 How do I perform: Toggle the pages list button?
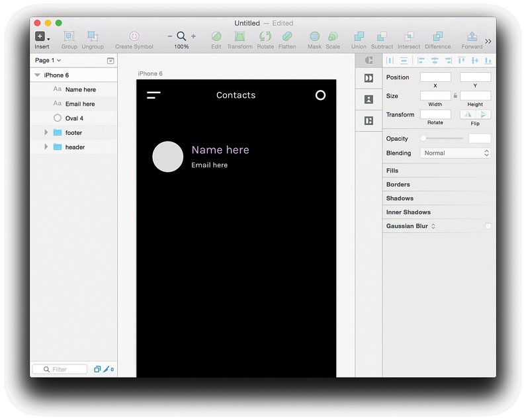[x=110, y=61]
